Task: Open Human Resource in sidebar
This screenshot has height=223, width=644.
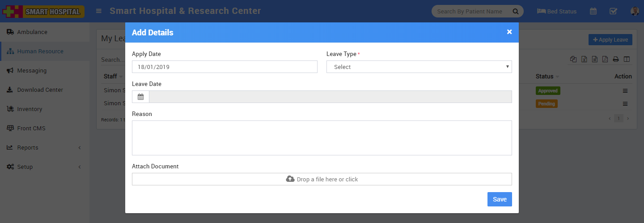Action: pos(40,51)
